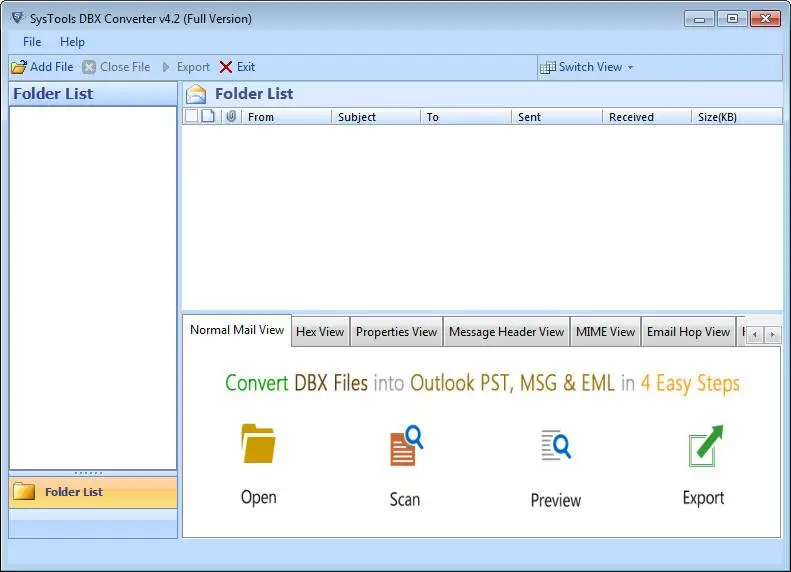Open the File menu
Image resolution: width=791 pixels, height=572 pixels.
(x=32, y=42)
